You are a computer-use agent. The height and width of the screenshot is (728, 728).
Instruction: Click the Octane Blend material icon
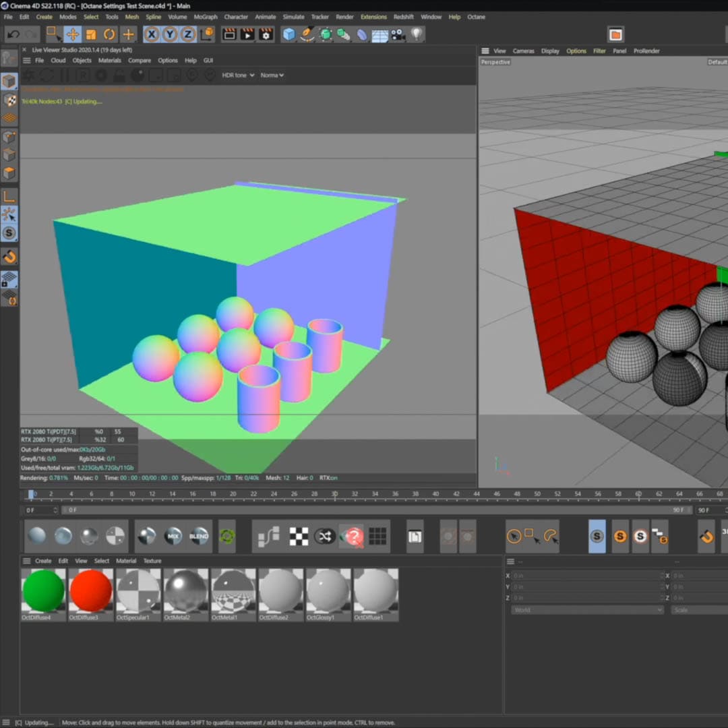(199, 537)
